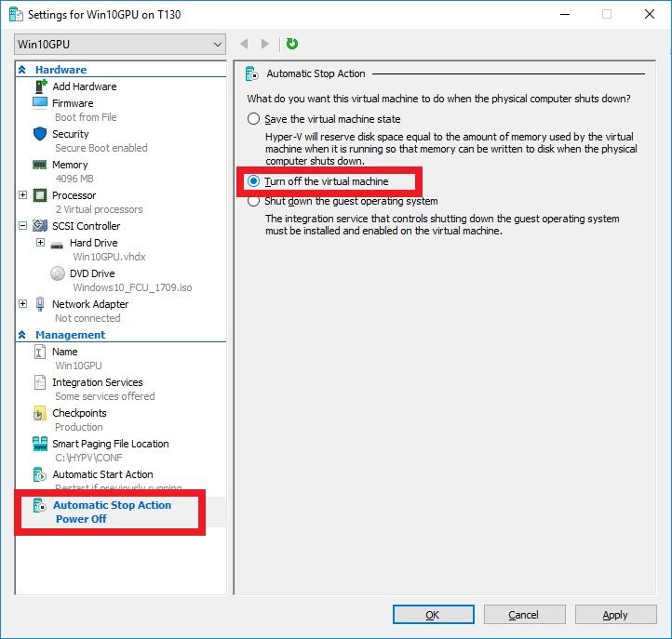The width and height of the screenshot is (672, 639).
Task: Click the forward navigation arrow
Action: [265, 44]
